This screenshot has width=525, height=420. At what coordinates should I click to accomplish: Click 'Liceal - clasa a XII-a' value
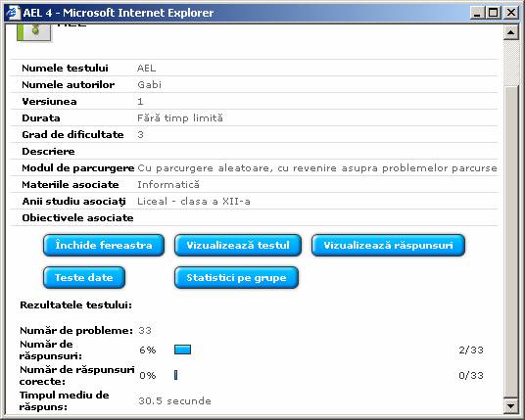[x=194, y=202]
